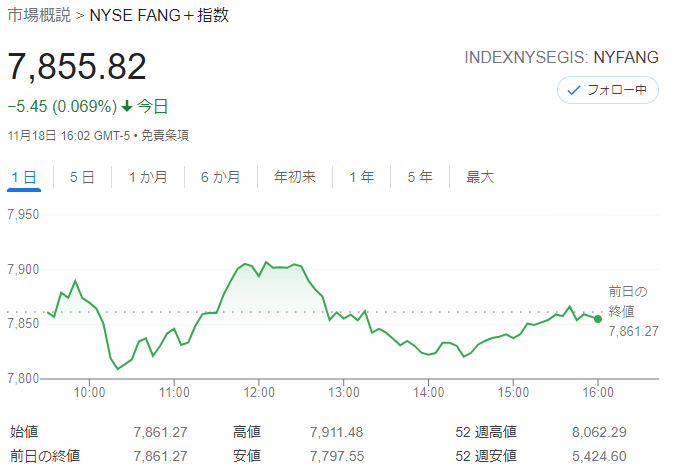The image size is (674, 473).
Task: Click the NYSE FANG+指数 breadcrumb title
Action: (159, 15)
